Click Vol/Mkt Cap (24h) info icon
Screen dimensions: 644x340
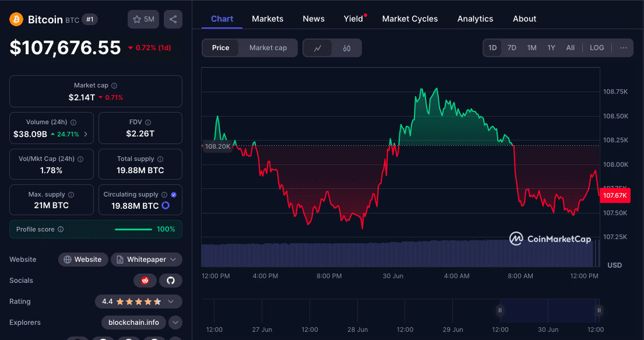pyautogui.click(x=80, y=159)
